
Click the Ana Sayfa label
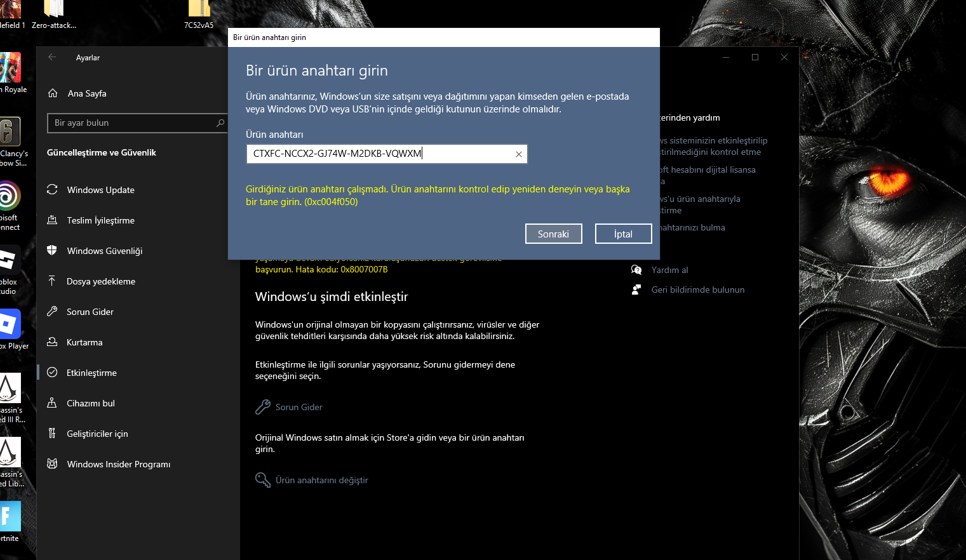click(87, 93)
